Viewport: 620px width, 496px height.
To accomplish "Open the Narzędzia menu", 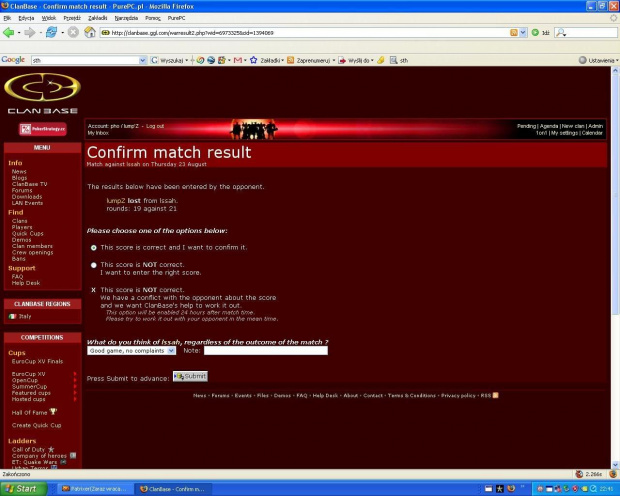I will pos(127,18).
